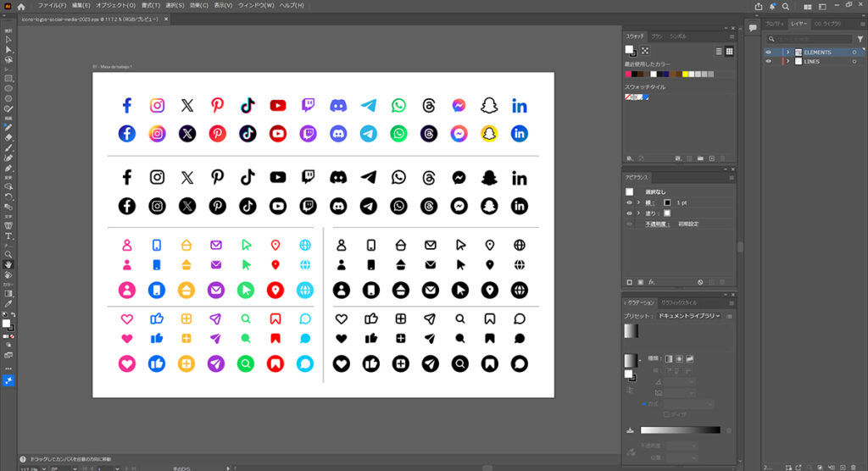
Task: Select the Zoom magnifier tool
Action: 8,255
